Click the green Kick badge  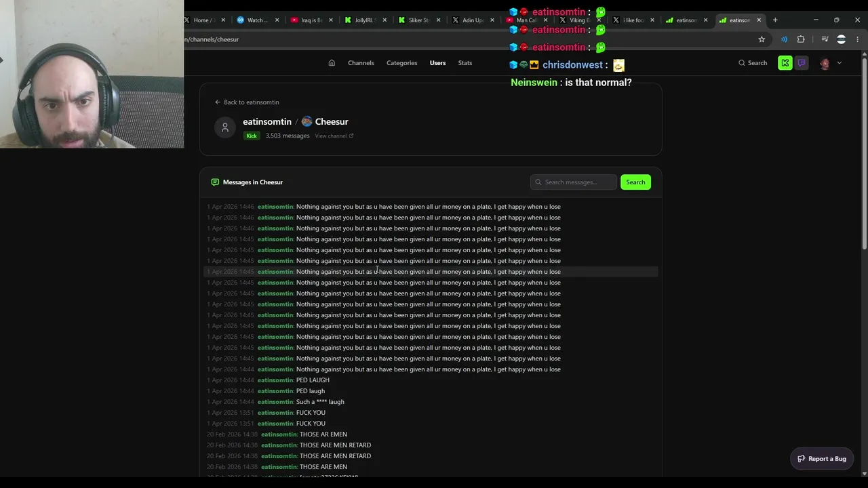[252, 136]
